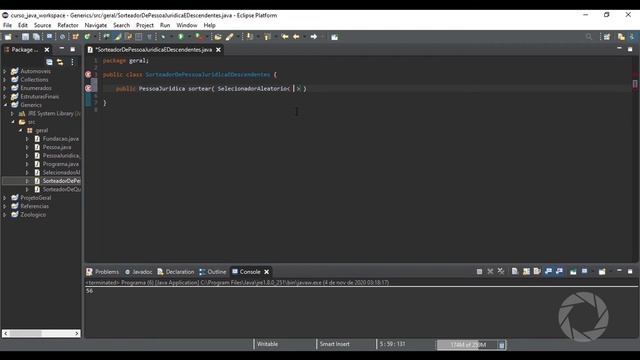Expand the Enumerados project node

5,88
